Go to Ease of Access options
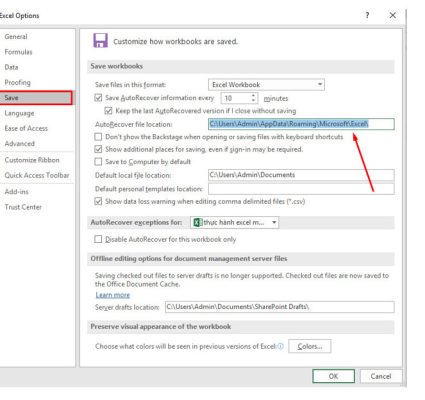This screenshot has width=425, height=400. 26,128
